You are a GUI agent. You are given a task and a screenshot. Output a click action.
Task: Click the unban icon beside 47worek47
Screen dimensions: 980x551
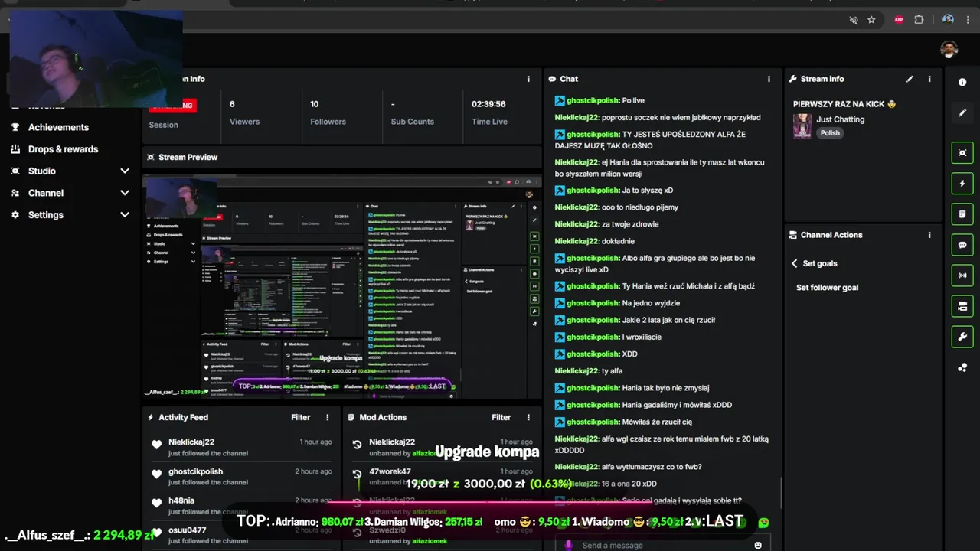[357, 474]
